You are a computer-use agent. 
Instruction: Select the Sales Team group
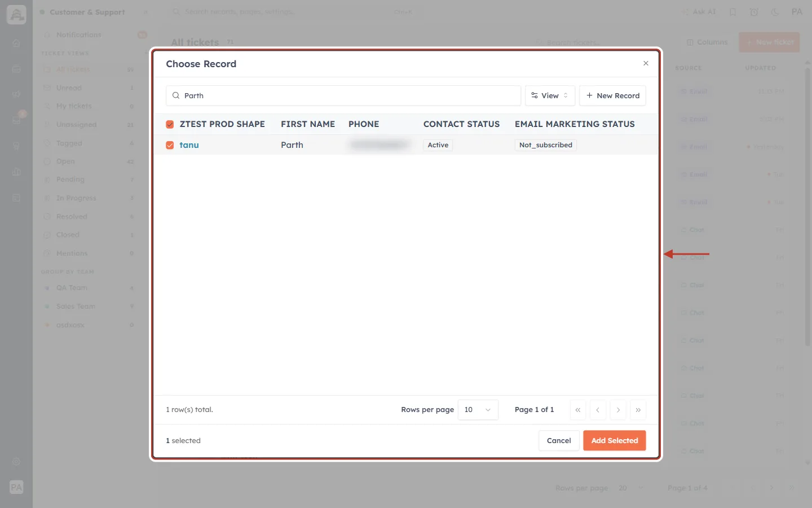pyautogui.click(x=89, y=306)
